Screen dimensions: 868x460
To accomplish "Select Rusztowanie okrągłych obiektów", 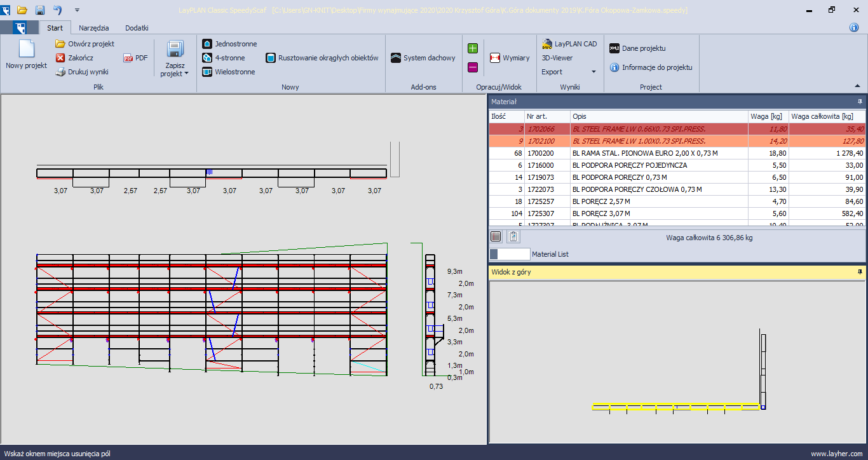I will pyautogui.click(x=322, y=58).
